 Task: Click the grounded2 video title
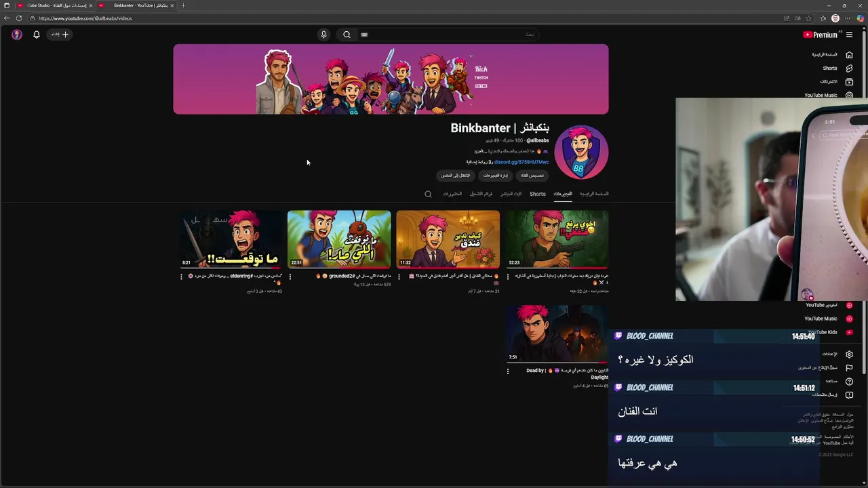353,276
